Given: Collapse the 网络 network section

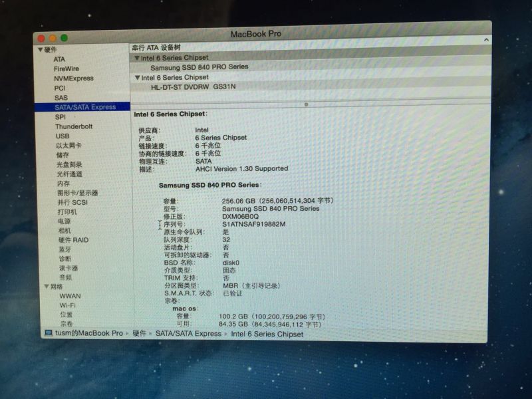Looking at the screenshot, I should point(47,287).
